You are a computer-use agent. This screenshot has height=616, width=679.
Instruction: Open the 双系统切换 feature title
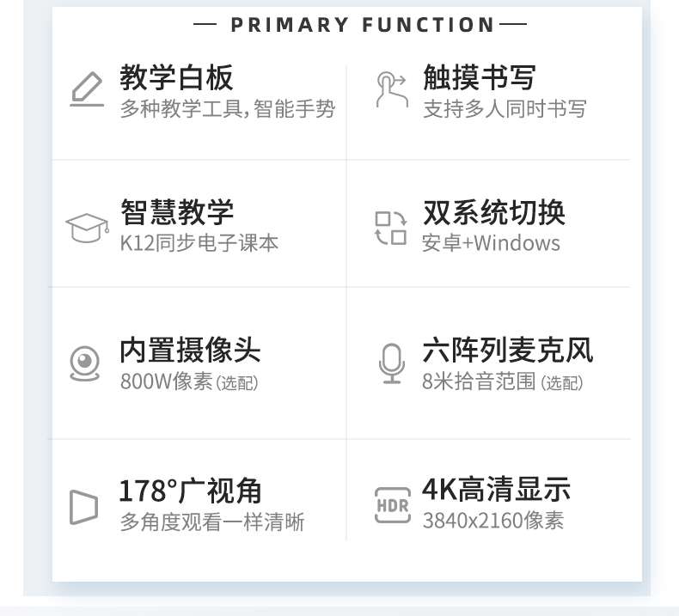[493, 212]
